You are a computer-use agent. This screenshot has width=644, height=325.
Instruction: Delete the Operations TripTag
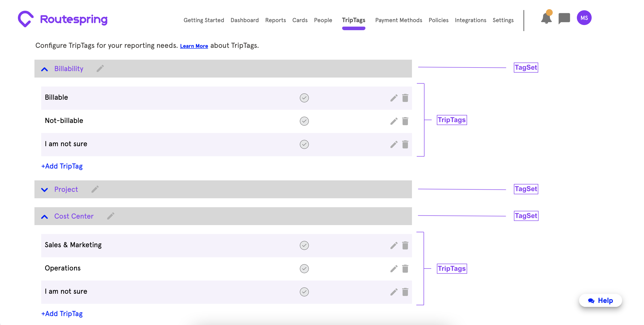pos(405,268)
